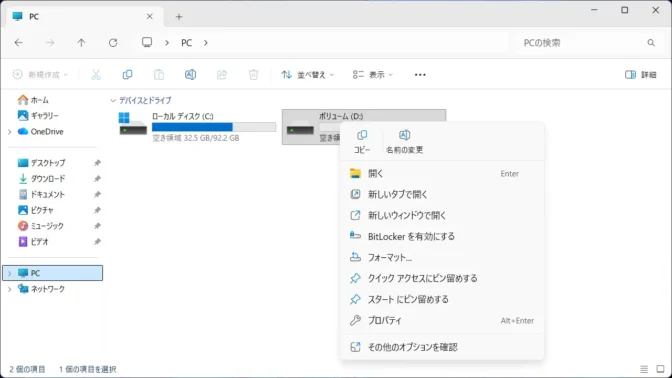Image resolution: width=672 pixels, height=378 pixels.
Task: Click the pin icon beside ピクチャ
Action: click(97, 210)
